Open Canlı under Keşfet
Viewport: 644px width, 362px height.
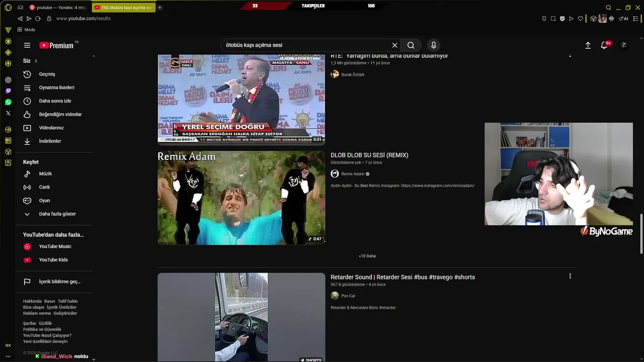54,187
